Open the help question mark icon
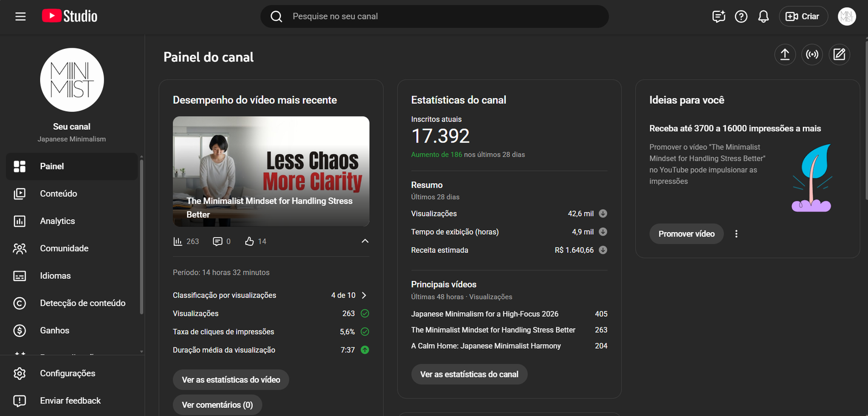The height and width of the screenshot is (416, 868). point(741,16)
